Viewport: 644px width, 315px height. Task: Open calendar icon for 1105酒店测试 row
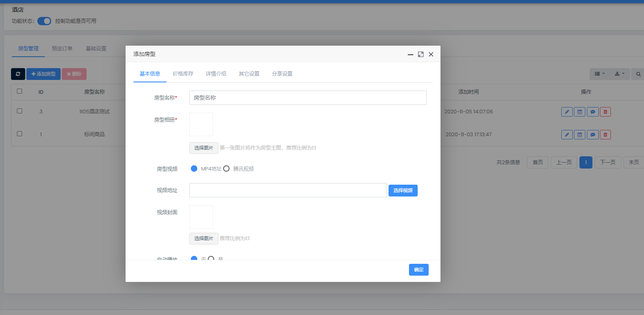[580, 112]
